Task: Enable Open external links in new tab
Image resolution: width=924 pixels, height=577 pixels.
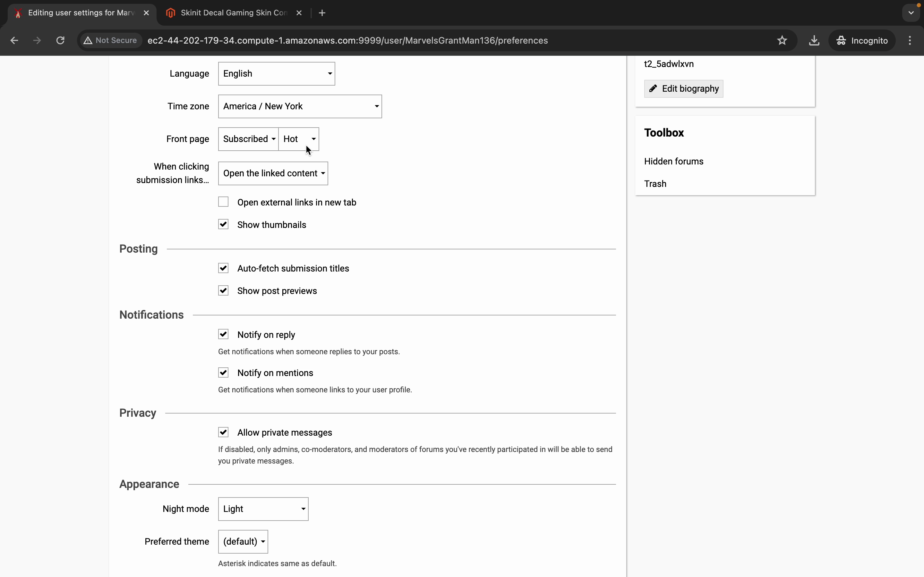Action: [x=223, y=202]
